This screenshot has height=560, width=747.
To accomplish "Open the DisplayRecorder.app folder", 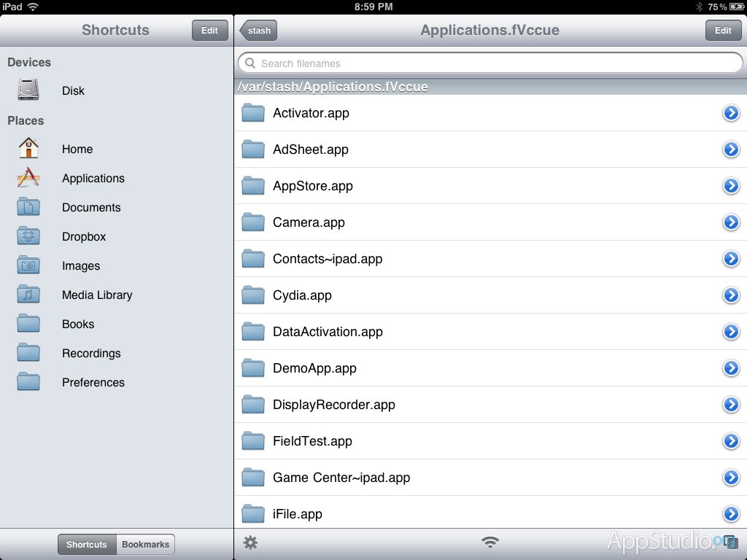I will [333, 405].
